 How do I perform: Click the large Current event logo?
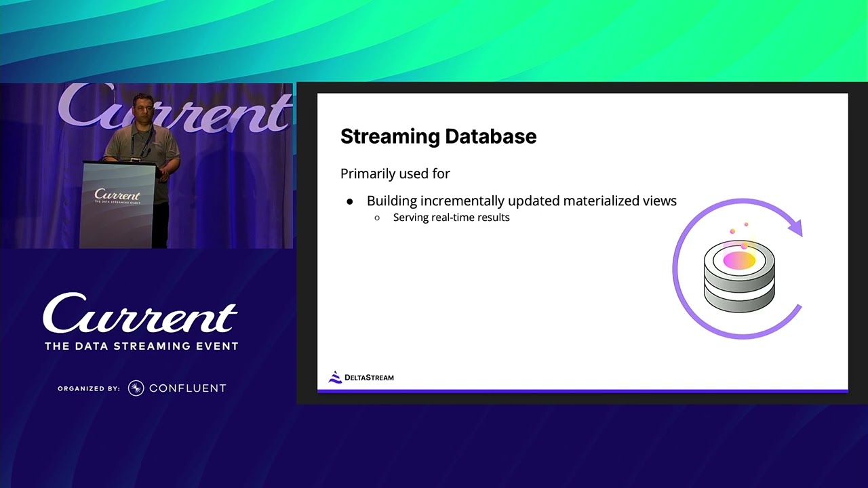coord(140,314)
